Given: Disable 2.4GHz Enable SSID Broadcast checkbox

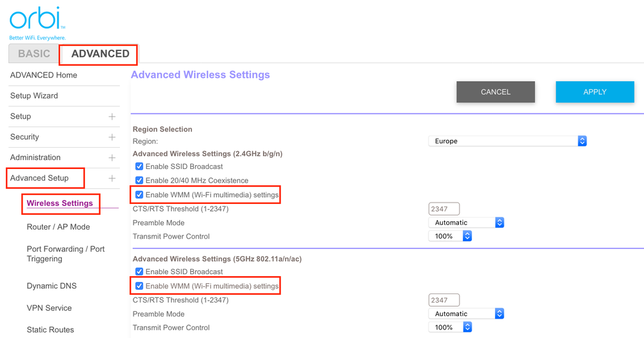Looking at the screenshot, I should pos(139,166).
